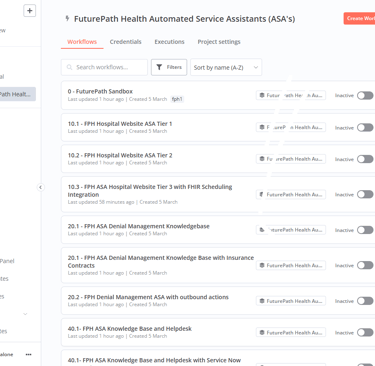Click project badge icon on FuturePath Sandbox row
The height and width of the screenshot is (366, 375).
(x=262, y=95)
